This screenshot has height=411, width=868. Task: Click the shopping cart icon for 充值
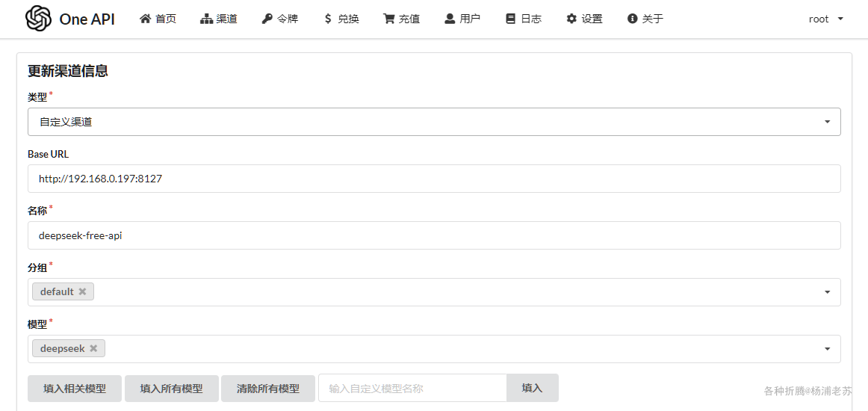[389, 19]
